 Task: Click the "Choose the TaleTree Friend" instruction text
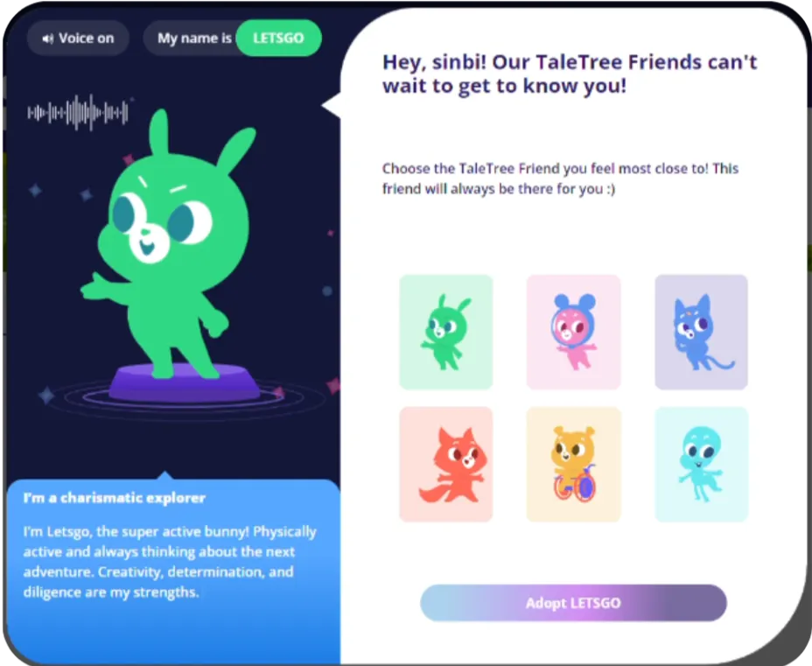point(560,179)
